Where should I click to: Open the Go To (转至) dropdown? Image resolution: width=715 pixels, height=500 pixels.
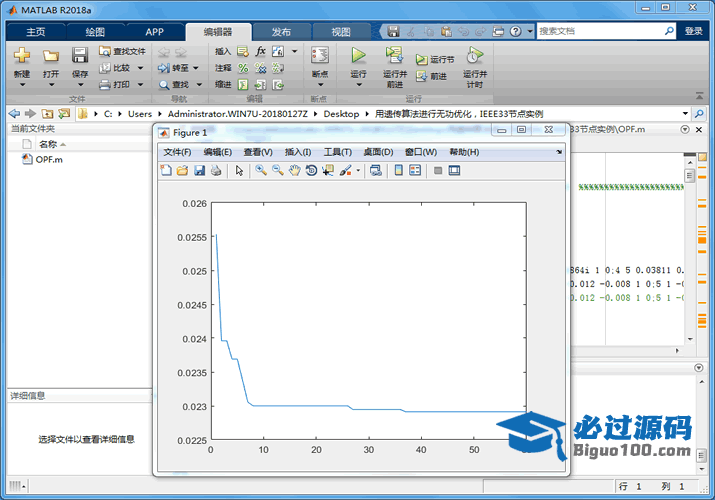click(196, 68)
